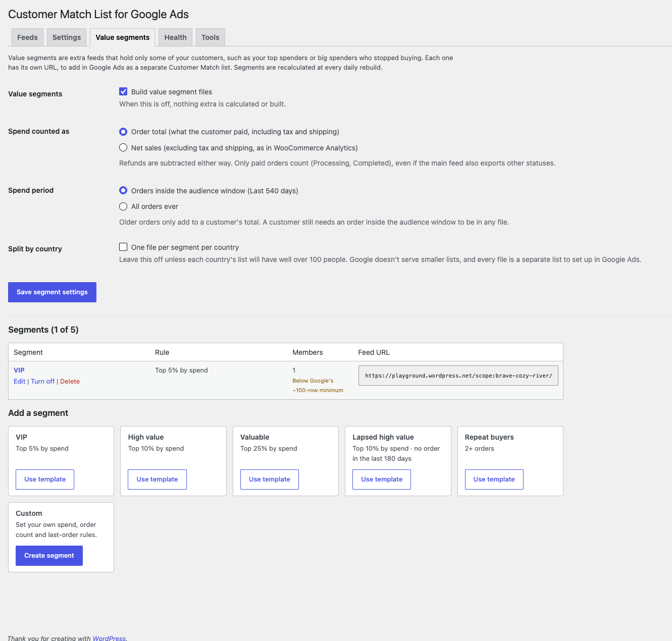Click the 'Add a segment' heading

(38, 413)
